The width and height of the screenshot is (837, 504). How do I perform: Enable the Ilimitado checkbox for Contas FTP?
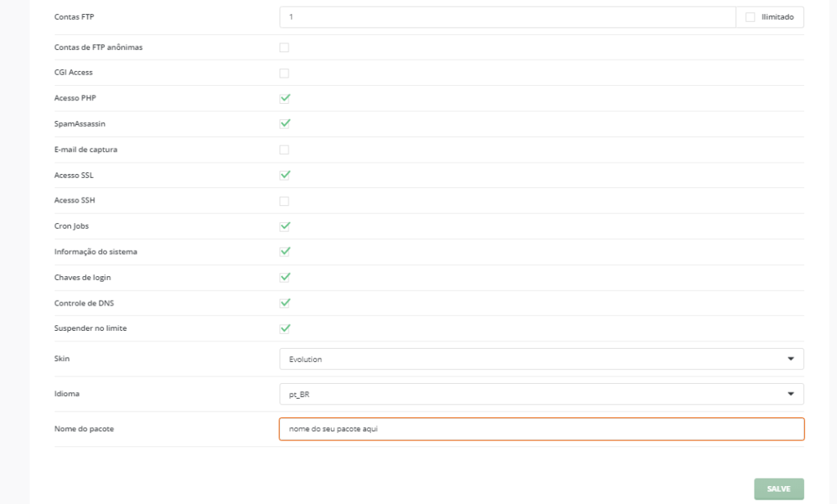point(750,17)
